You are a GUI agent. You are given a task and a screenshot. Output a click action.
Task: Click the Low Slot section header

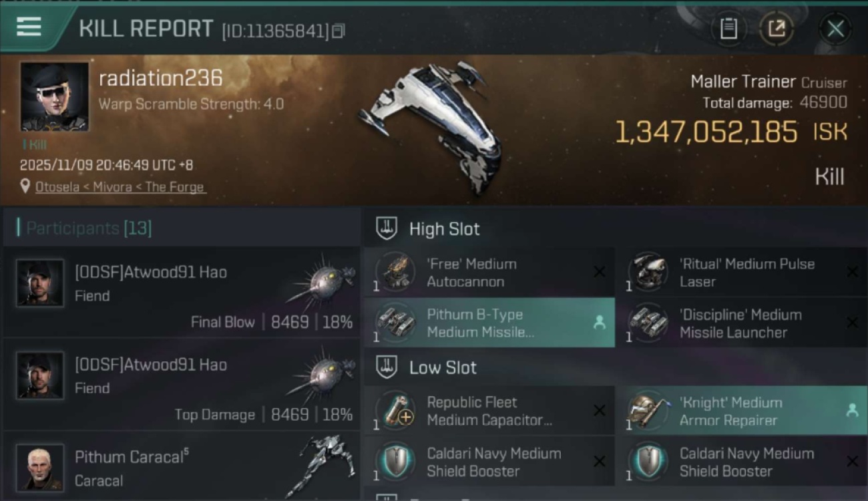coord(443,367)
